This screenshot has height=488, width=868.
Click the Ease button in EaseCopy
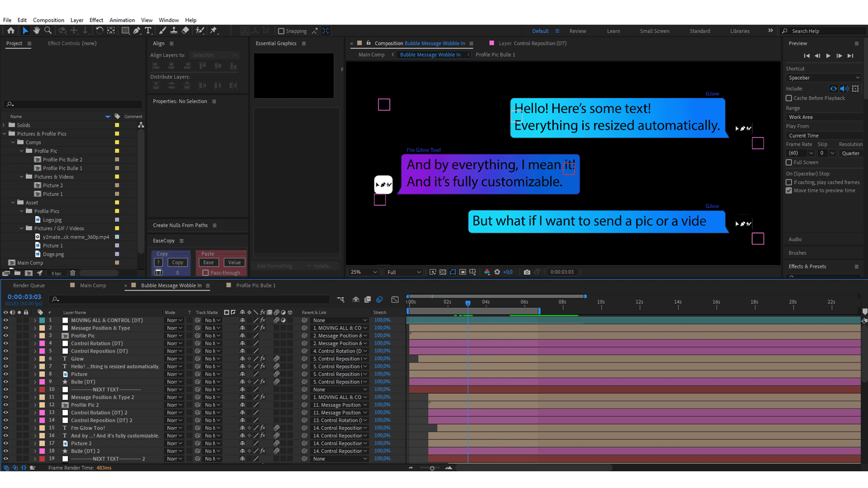208,263
